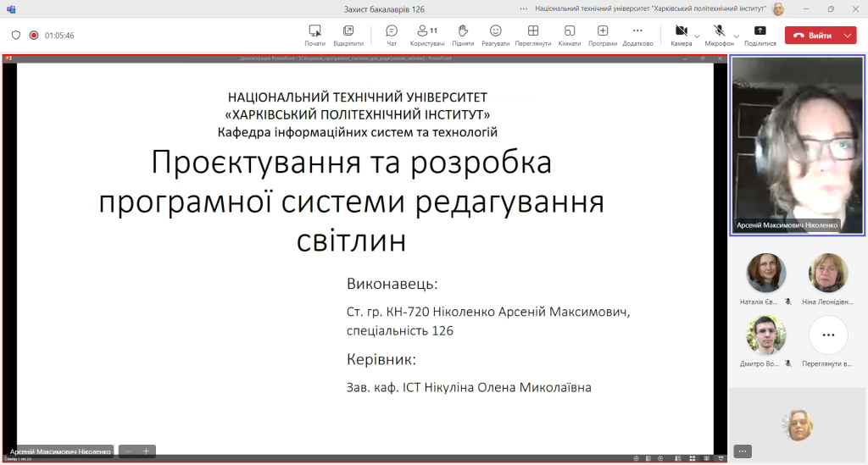This screenshot has width=868, height=465.
Task: Open the meeting chat (Чат)
Action: pyautogui.click(x=391, y=35)
